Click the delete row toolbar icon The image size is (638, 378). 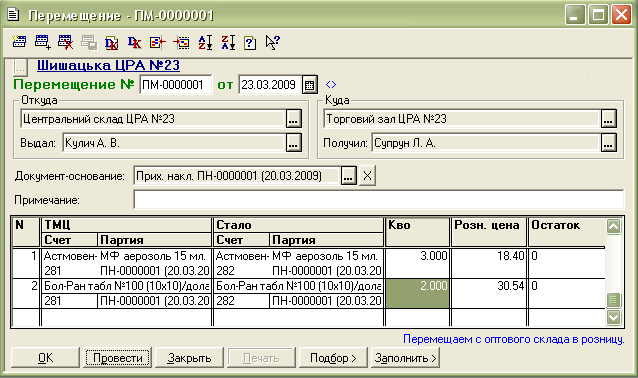pos(66,42)
